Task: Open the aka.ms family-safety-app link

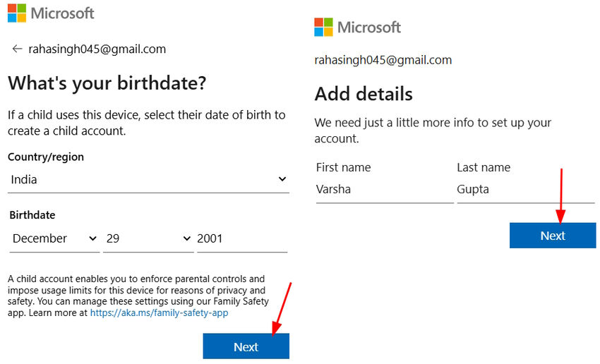Action: [159, 313]
